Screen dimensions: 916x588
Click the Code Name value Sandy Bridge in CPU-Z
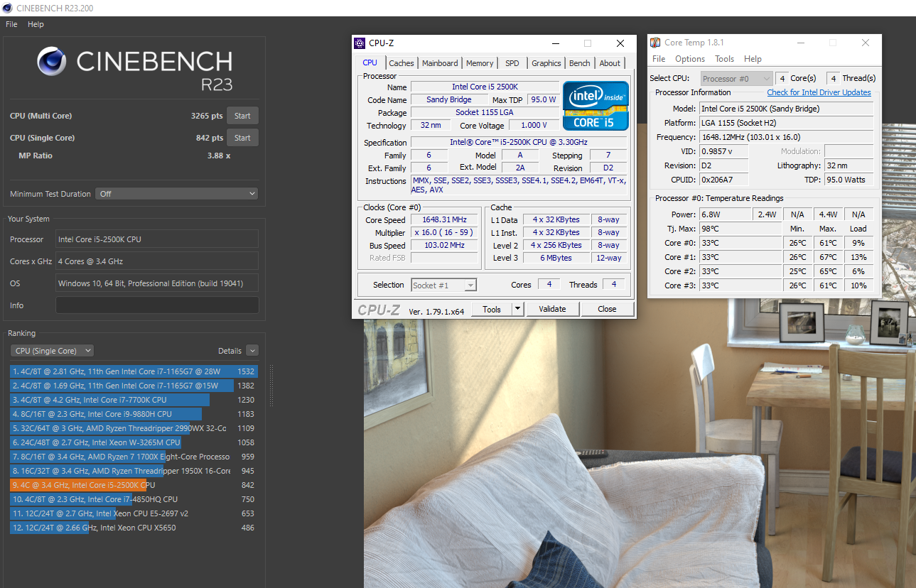coord(449,100)
